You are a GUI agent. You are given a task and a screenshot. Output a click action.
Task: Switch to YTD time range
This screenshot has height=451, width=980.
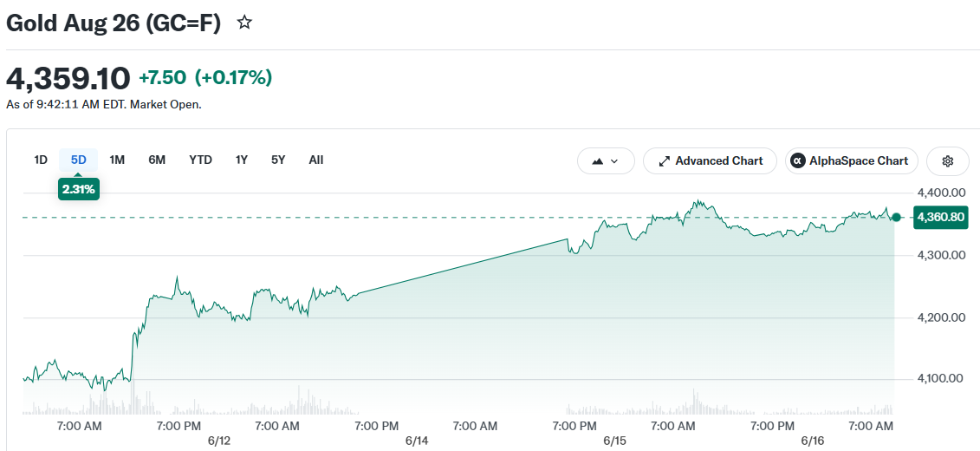[x=201, y=160]
